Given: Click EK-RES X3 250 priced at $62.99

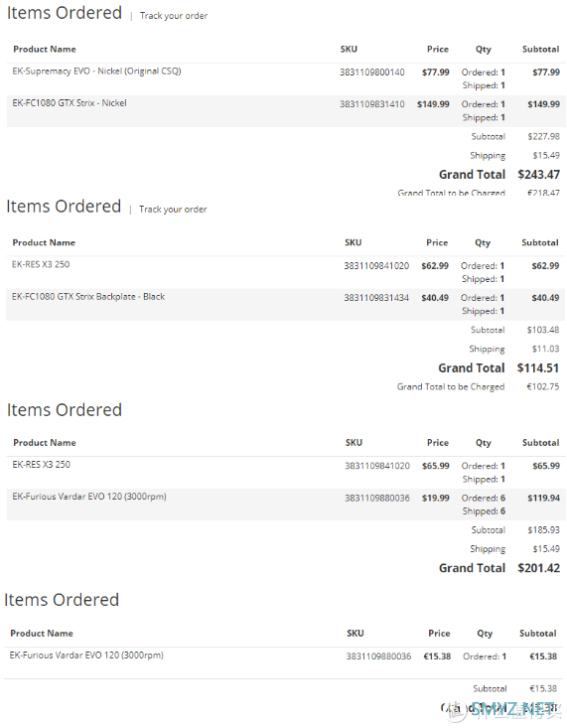Looking at the screenshot, I should 41,264.
